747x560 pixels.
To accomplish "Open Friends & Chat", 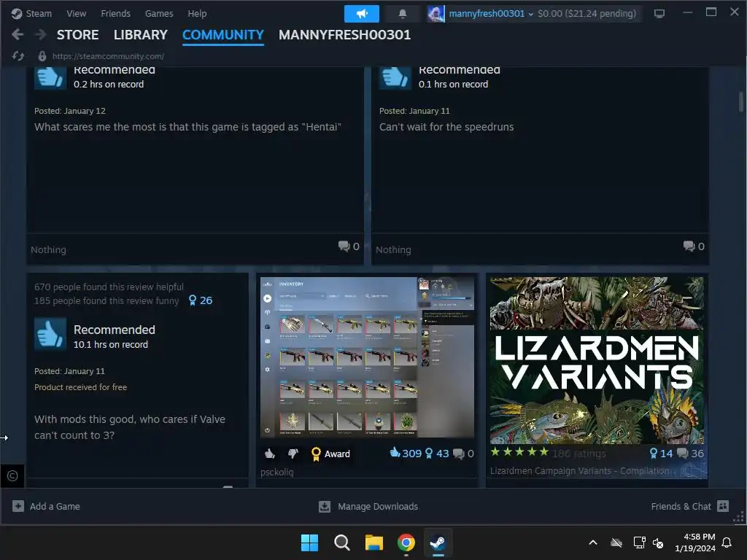I will [690, 506].
